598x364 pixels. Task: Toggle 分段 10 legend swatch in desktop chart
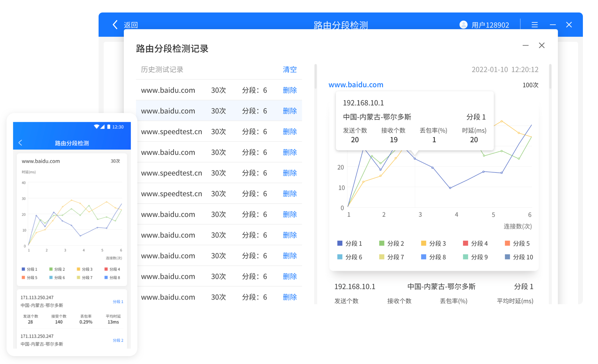[507, 257]
